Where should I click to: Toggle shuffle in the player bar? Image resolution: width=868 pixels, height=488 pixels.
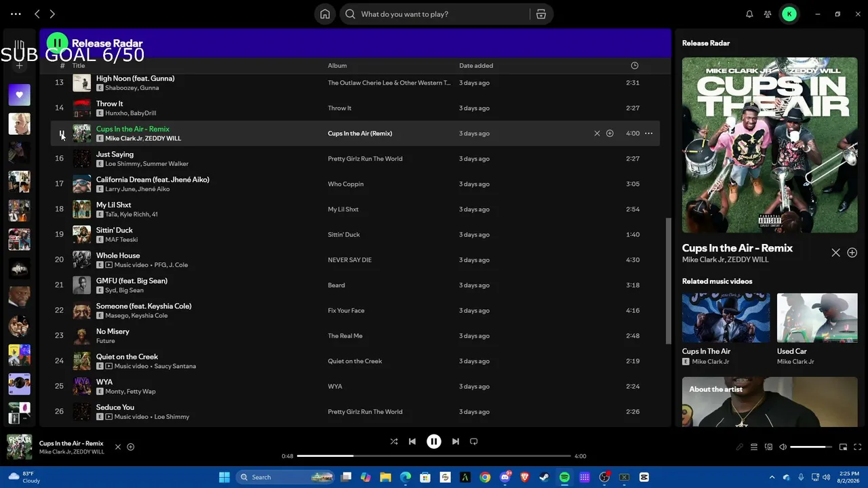click(x=394, y=441)
